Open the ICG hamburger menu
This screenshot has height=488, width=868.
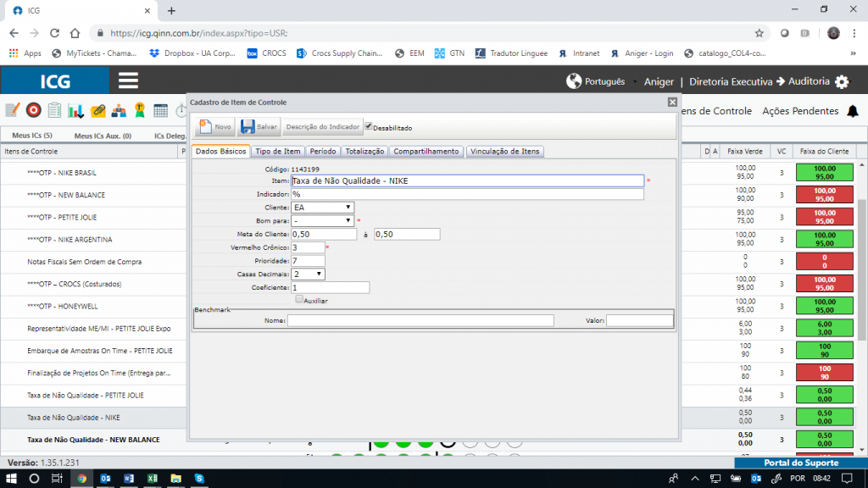point(128,80)
